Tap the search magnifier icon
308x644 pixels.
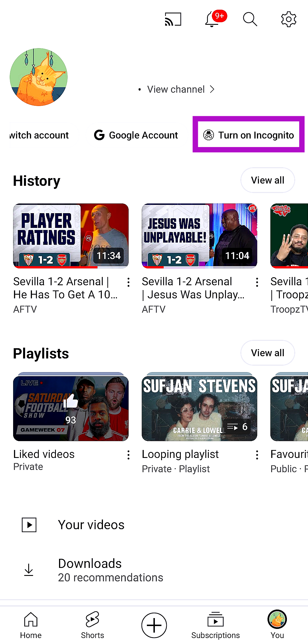(x=250, y=19)
